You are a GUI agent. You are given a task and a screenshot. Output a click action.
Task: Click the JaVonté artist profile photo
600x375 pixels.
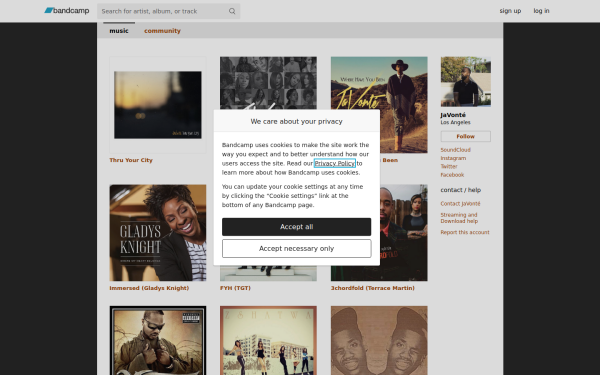tap(466, 82)
